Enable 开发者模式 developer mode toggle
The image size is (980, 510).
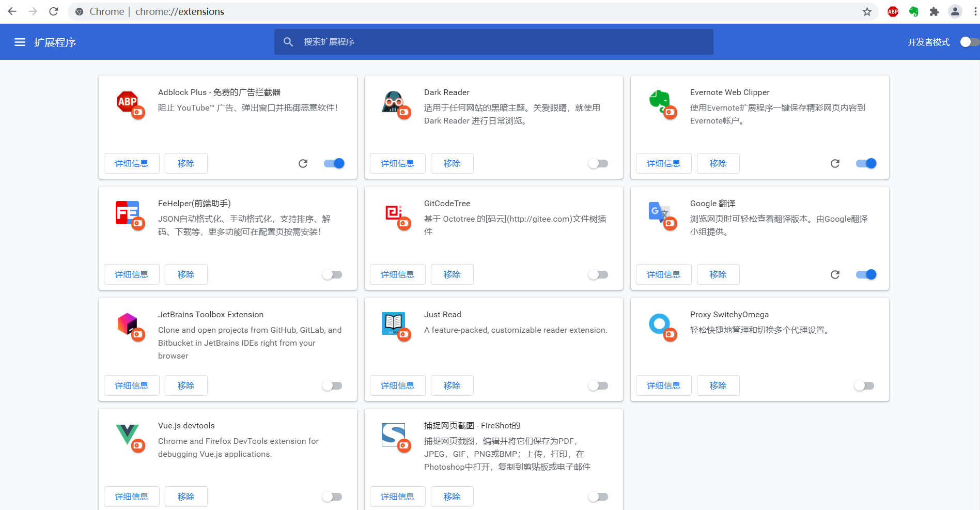(969, 42)
